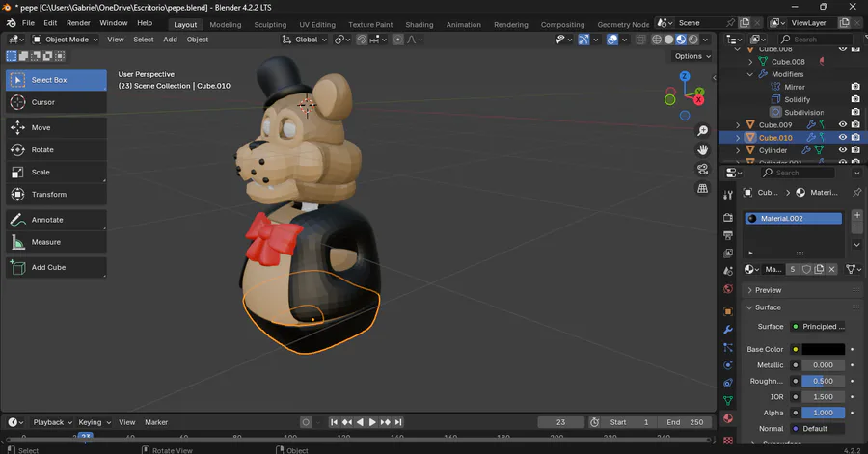Switch to the Sculpting workspace tab
Viewport: 868px width, 454px height.
[270, 25]
